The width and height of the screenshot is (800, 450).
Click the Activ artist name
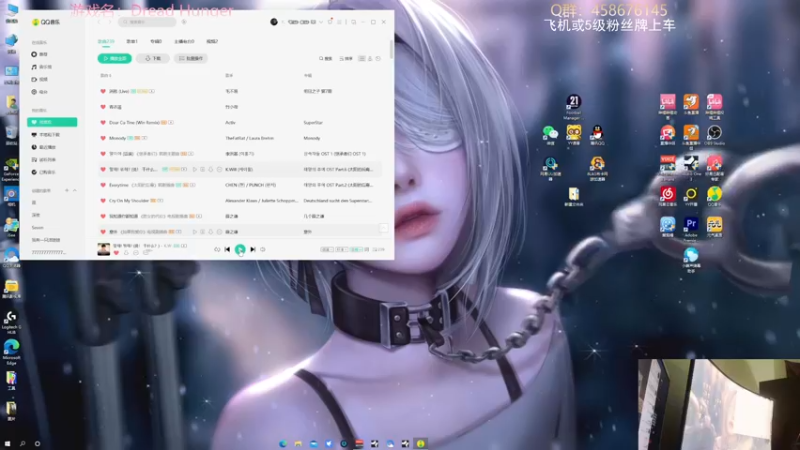click(230, 122)
